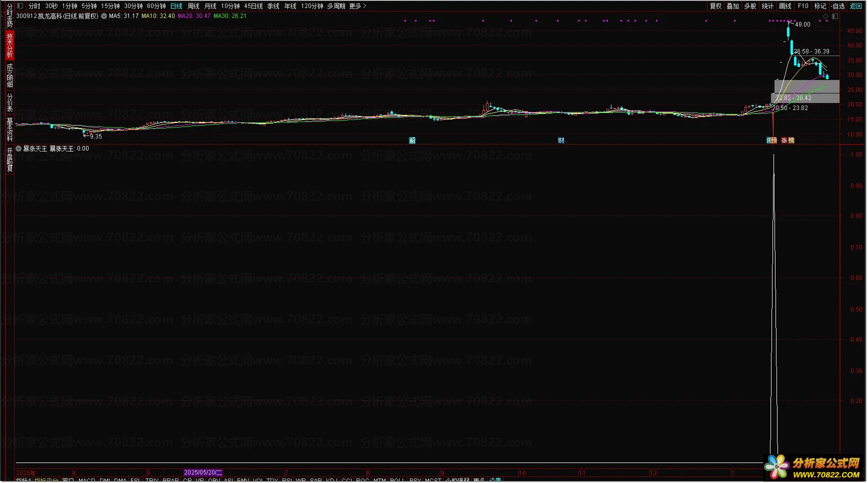This screenshot has width=868, height=483.
Task: Click the 叠加 overlay button
Action: (x=733, y=6)
